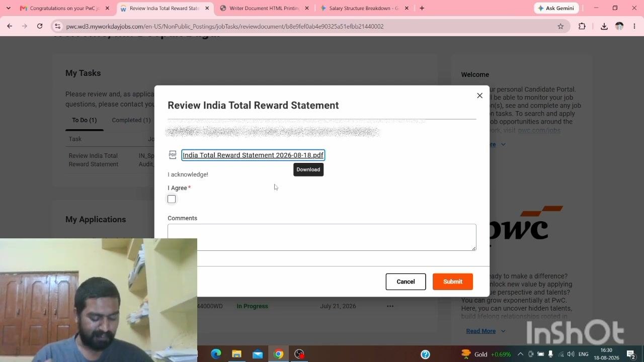Expand the Read More link in right panel

[x=486, y=331]
